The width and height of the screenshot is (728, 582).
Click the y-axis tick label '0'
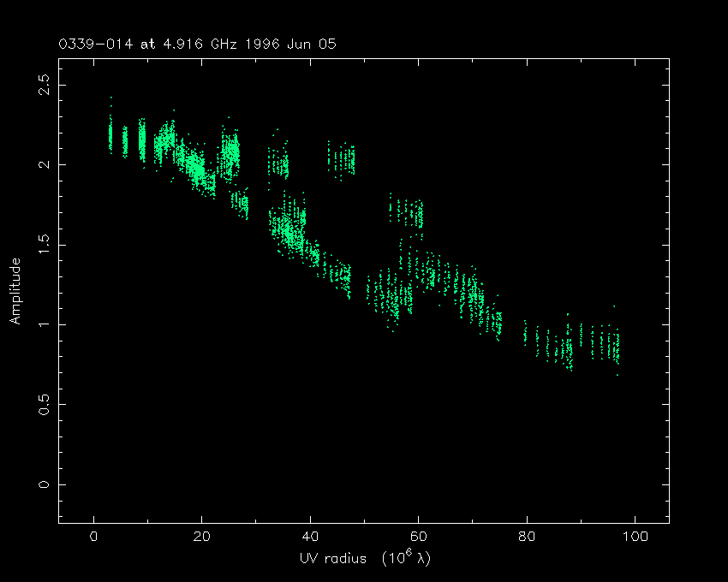click(45, 484)
